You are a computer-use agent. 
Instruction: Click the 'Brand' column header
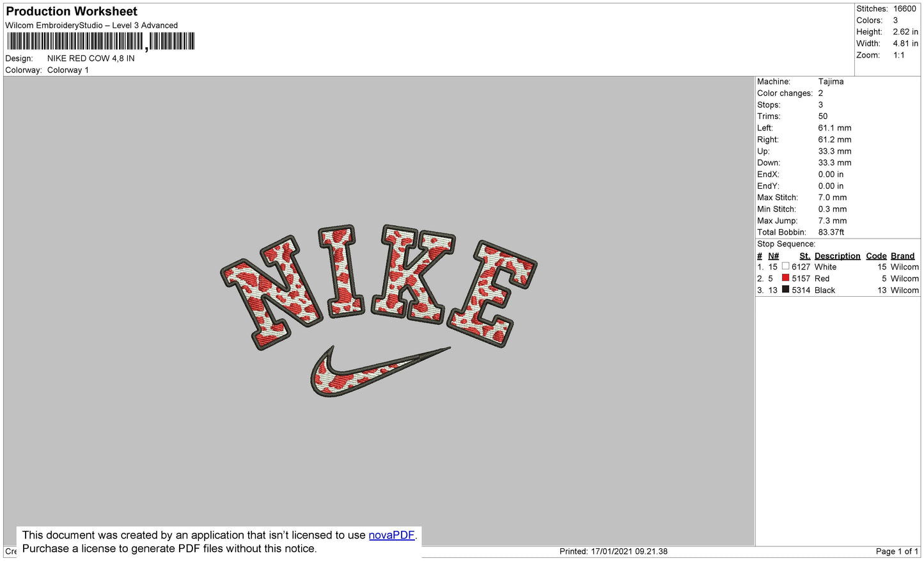click(902, 256)
